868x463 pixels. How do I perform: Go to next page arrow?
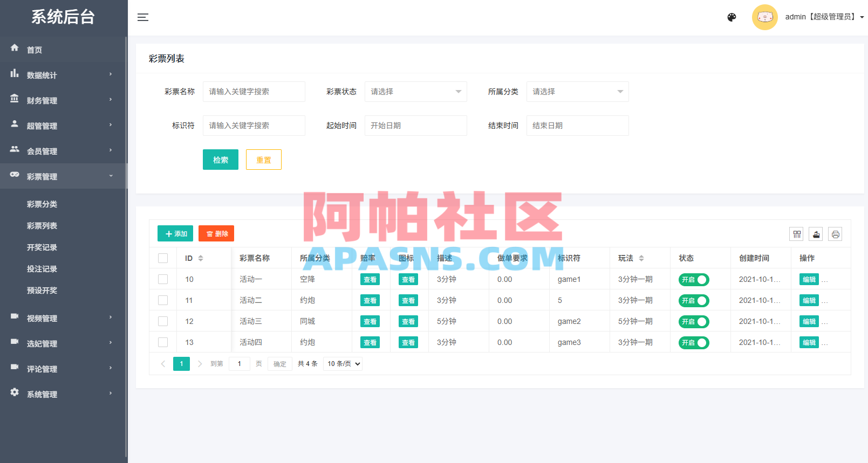point(200,364)
